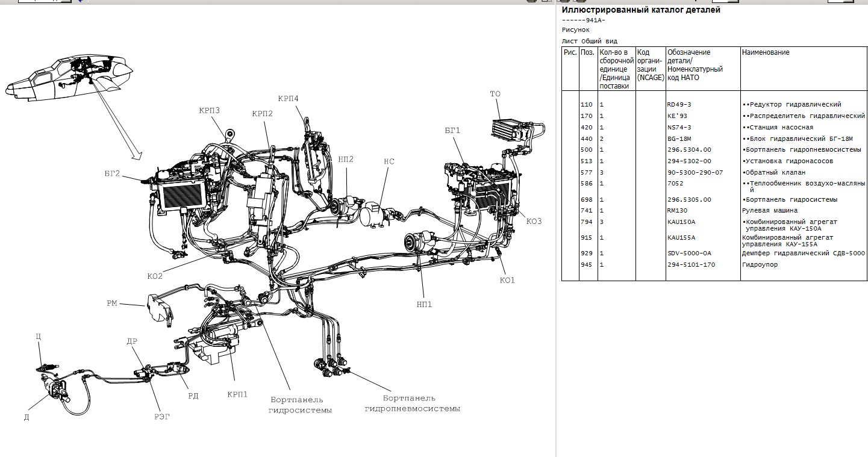
Task: Select the Ц callout label
Action: [x=38, y=337]
